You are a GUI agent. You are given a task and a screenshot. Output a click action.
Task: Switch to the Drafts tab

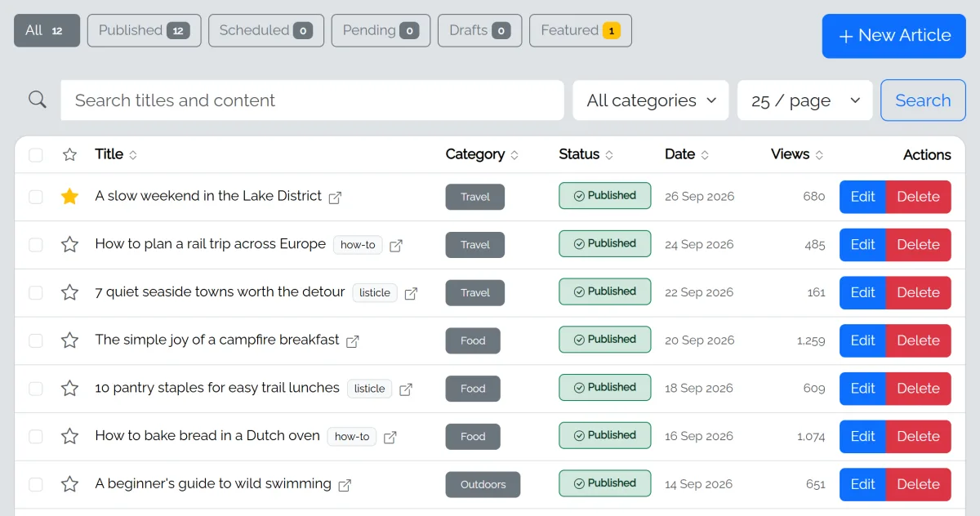coord(479,30)
